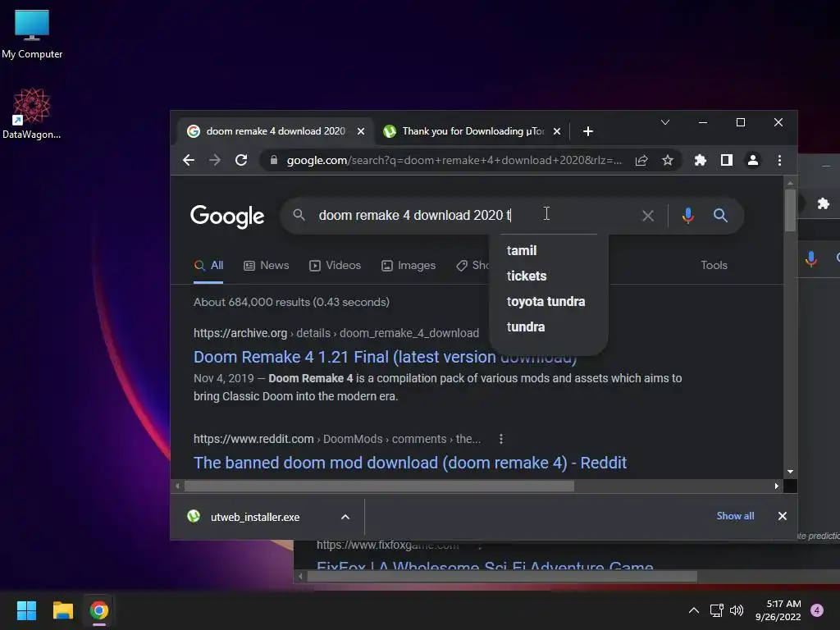Click the vertical page scrollbar thumb
Screen dimensions: 840x630
(790, 211)
